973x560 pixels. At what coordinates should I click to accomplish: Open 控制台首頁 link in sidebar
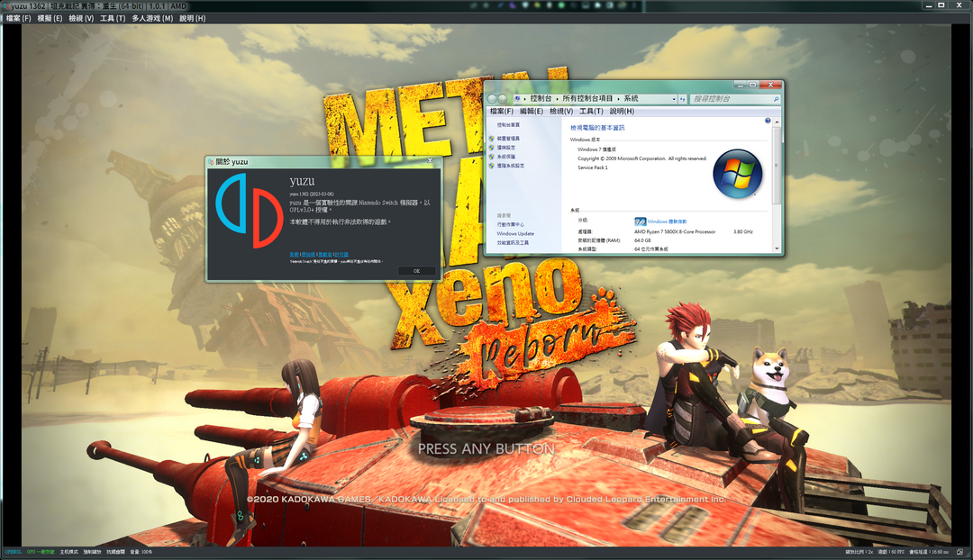(x=508, y=125)
